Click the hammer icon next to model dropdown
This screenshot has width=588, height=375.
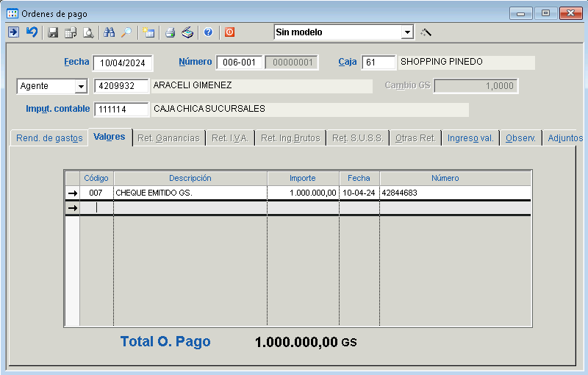pyautogui.click(x=426, y=32)
